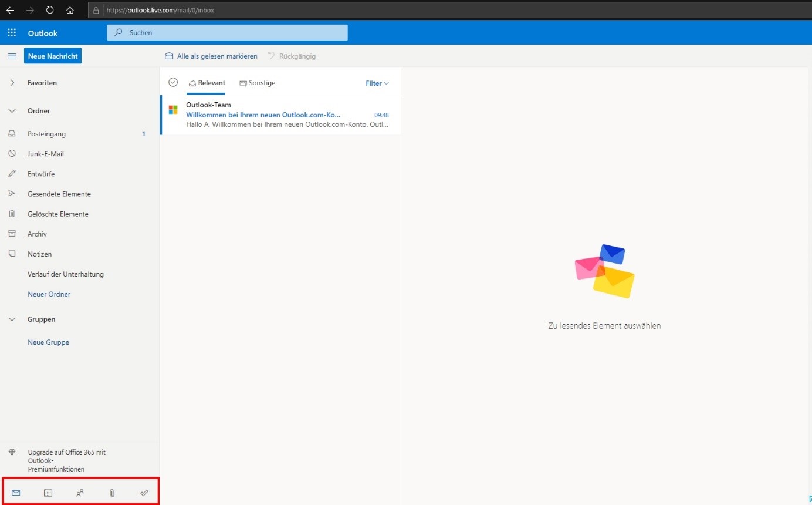This screenshot has height=505, width=812.
Task: Click the browser forward arrow
Action: (x=30, y=10)
